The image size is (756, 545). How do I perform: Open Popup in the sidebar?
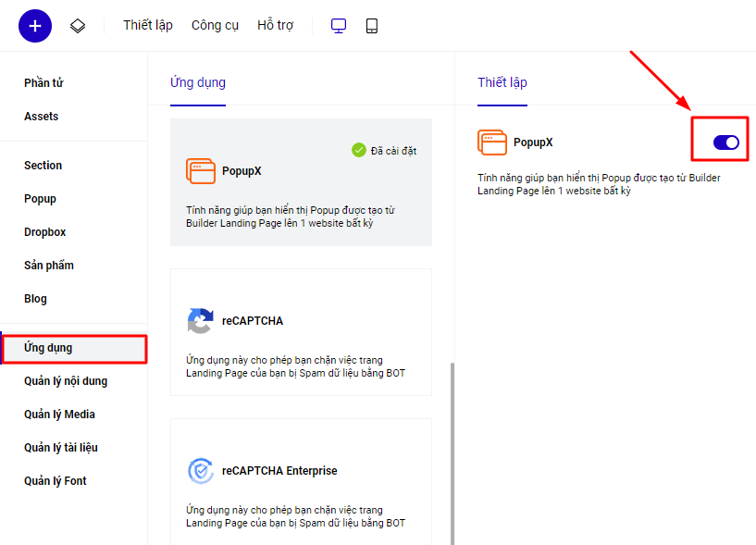pyautogui.click(x=40, y=199)
